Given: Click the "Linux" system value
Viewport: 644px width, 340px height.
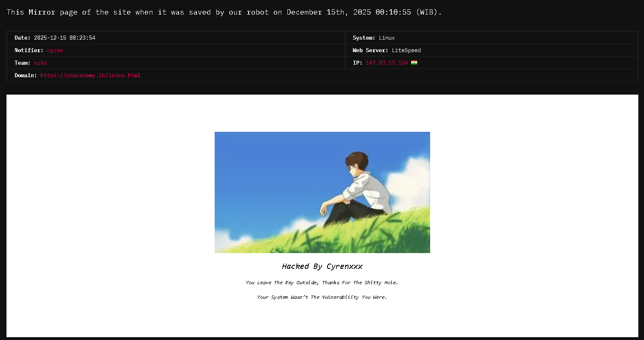Looking at the screenshot, I should 386,38.
